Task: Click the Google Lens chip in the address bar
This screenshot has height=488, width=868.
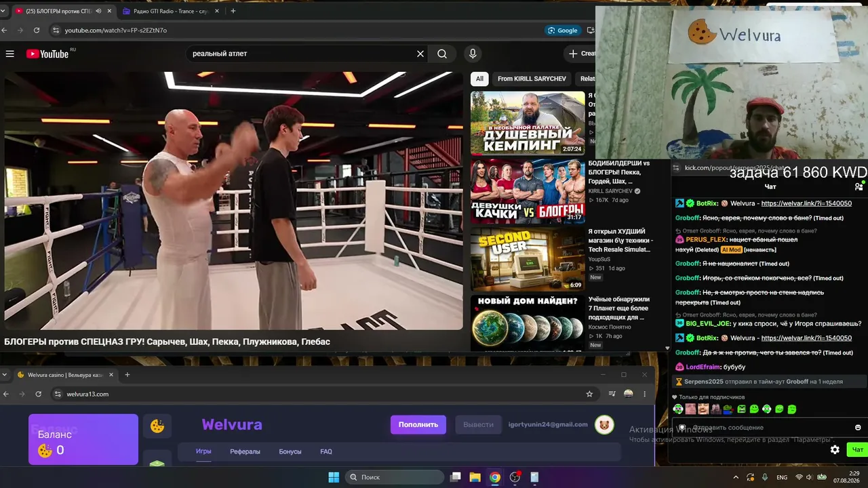Action: pyautogui.click(x=563, y=30)
